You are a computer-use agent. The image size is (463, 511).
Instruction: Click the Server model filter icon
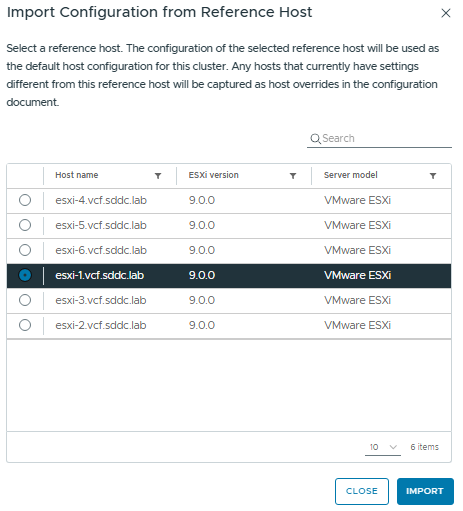[433, 176]
